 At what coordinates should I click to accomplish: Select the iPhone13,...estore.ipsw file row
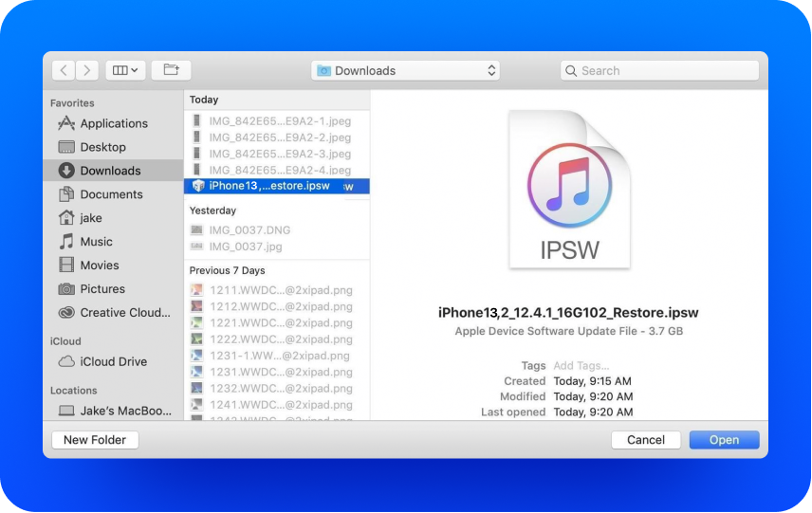(277, 186)
